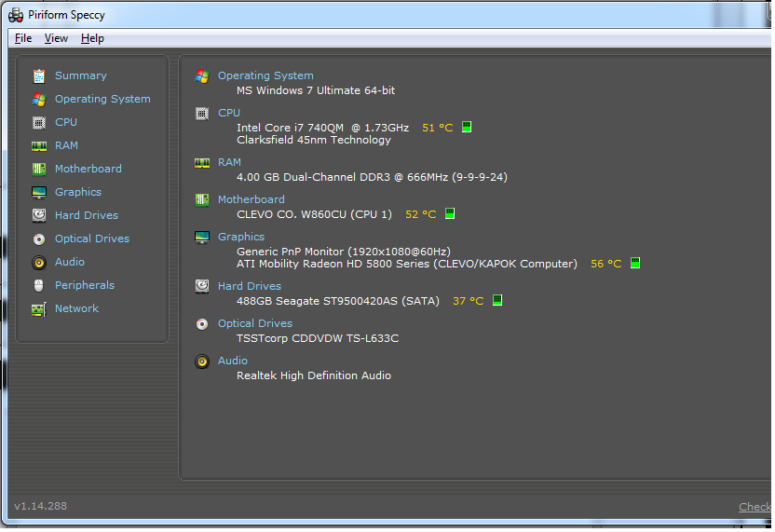Image resolution: width=775 pixels, height=532 pixels.
Task: Click the CPU temperature 51 °C
Action: pyautogui.click(x=438, y=128)
